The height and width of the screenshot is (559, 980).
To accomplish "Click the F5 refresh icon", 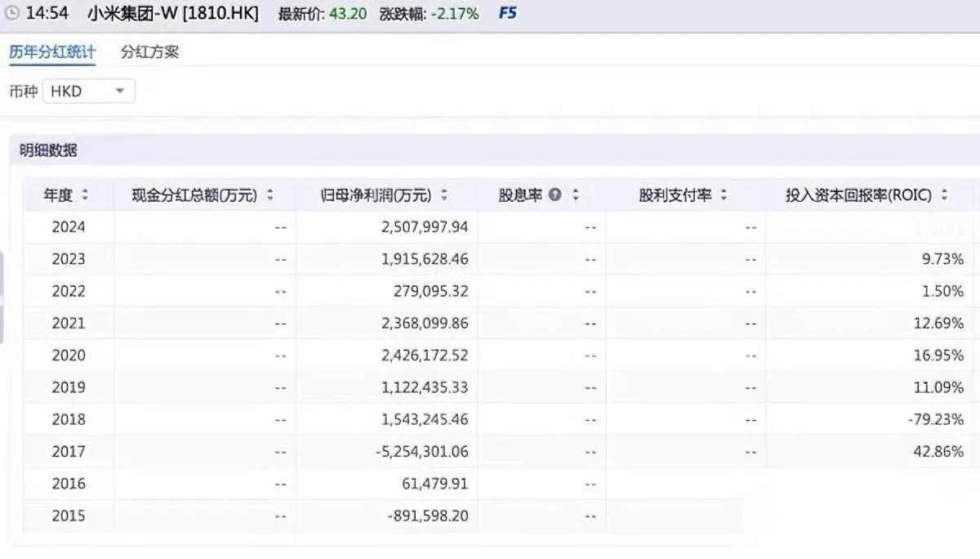I will 507,12.
